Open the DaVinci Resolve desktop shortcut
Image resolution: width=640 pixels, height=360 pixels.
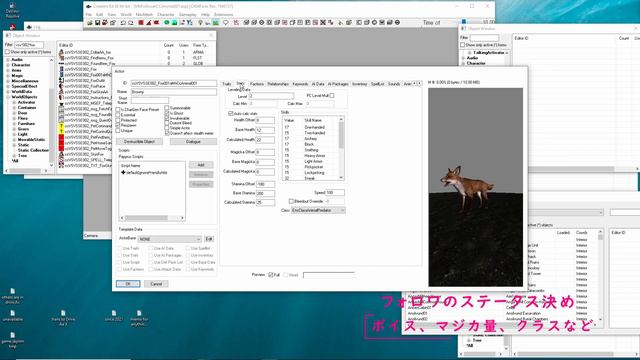(x=12, y=10)
